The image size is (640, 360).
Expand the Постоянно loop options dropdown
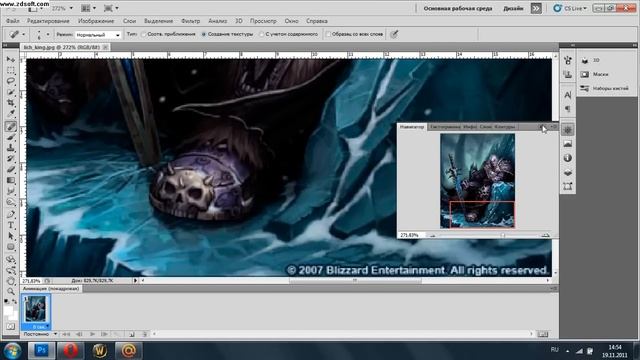click(x=40, y=334)
